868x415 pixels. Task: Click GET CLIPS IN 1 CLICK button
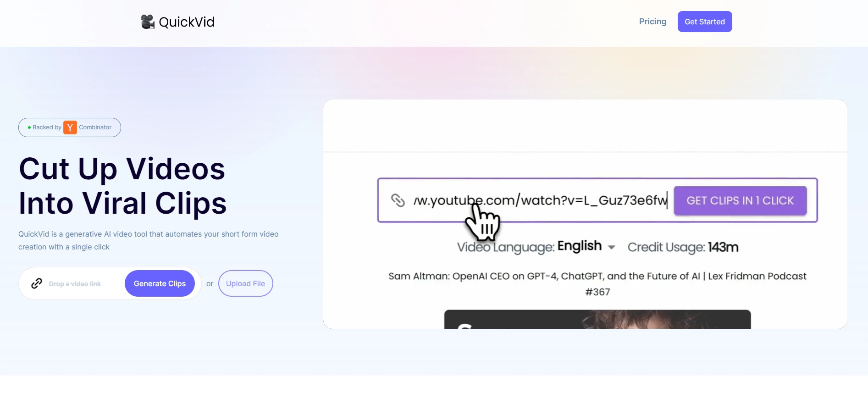pos(740,200)
